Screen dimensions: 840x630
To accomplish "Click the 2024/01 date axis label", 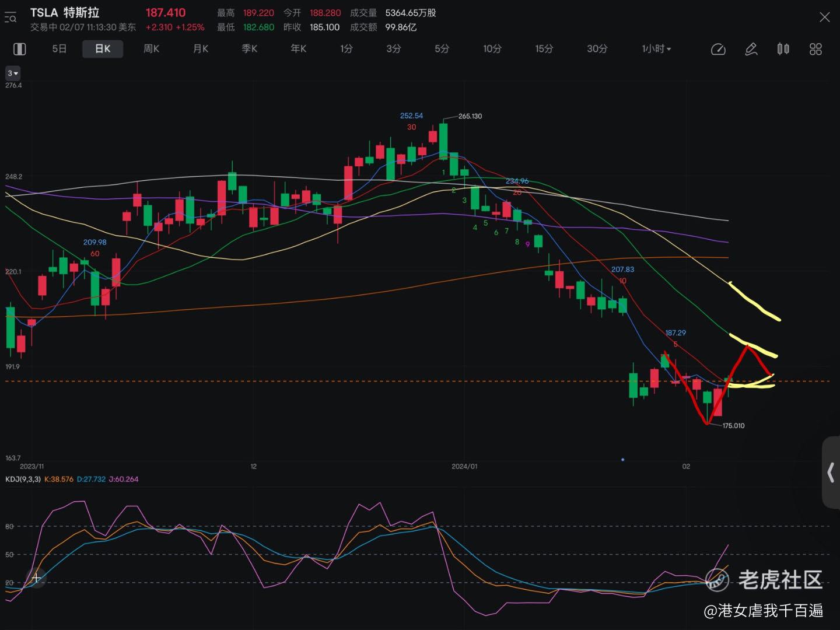I will [464, 467].
